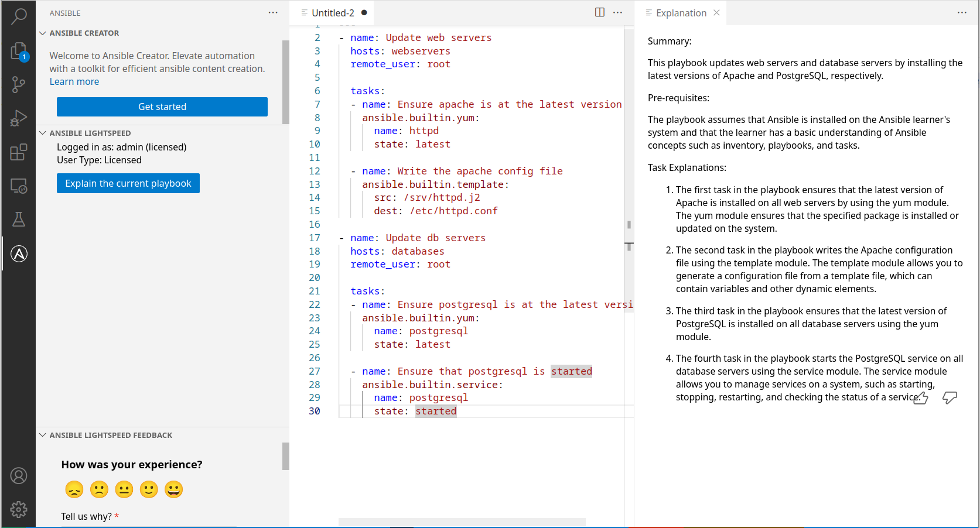
Task: Click the thumbs up feedback icon
Action: click(920, 399)
